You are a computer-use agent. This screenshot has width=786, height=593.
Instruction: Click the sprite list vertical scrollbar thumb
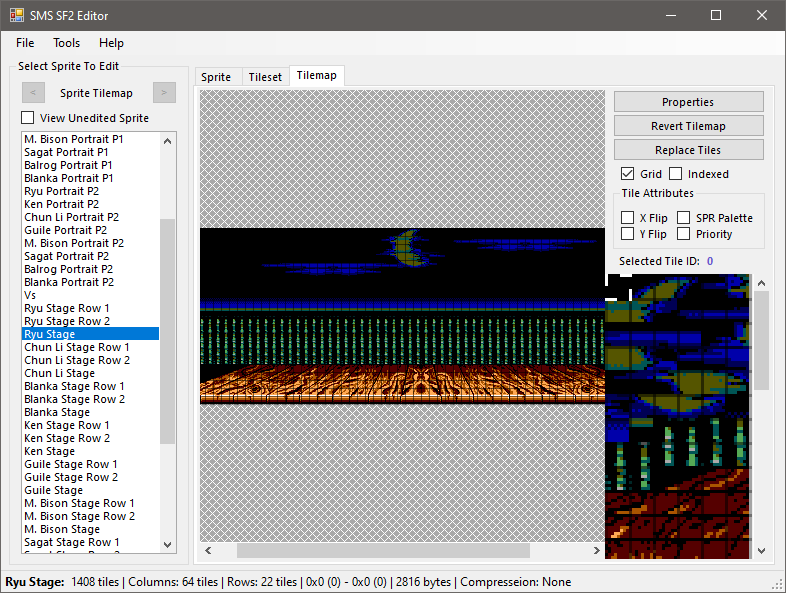pyautogui.click(x=167, y=331)
